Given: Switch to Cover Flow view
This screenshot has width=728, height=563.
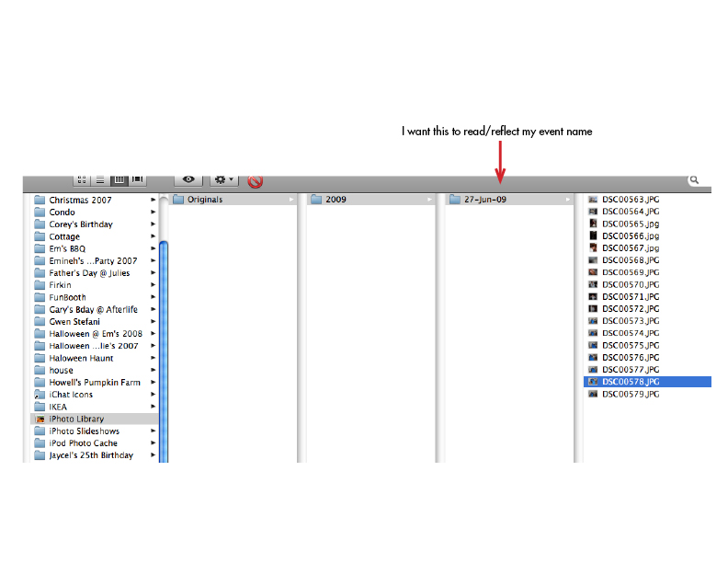Looking at the screenshot, I should coord(138,180).
